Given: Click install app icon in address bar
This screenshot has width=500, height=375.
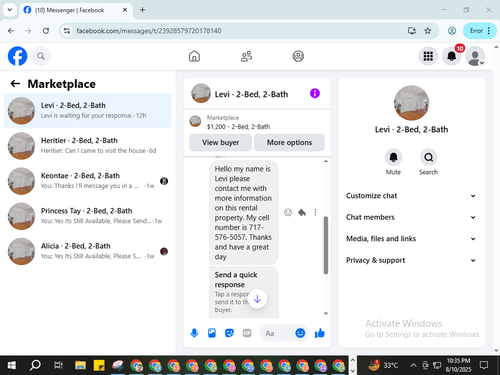Looking at the screenshot, I should point(412,31).
